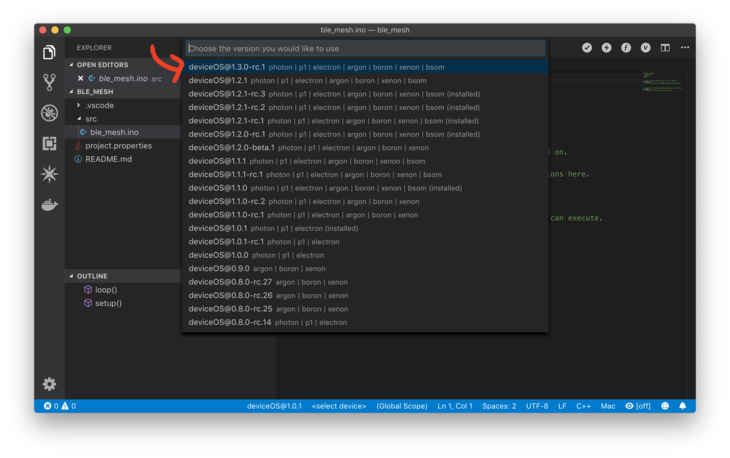Open the Source Control view

pos(49,82)
